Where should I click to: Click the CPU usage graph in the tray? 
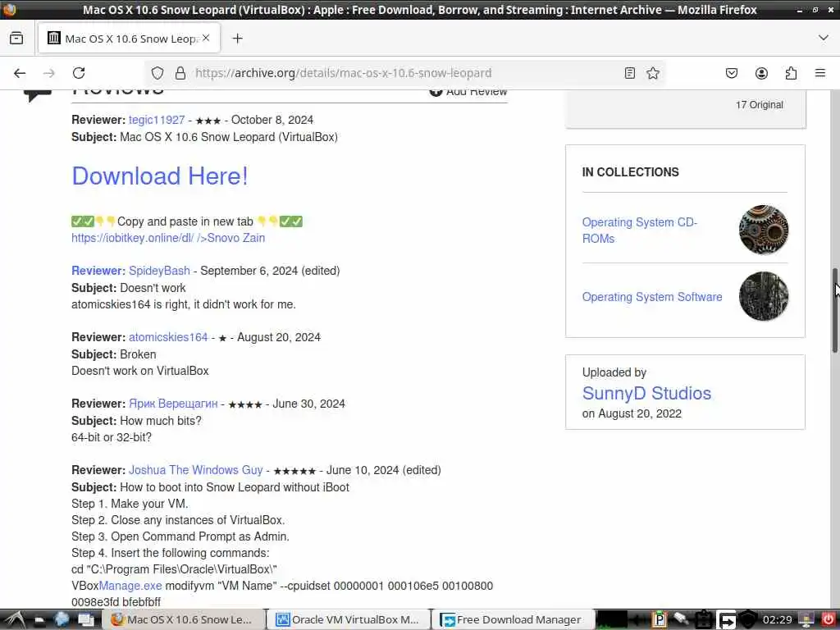[x=612, y=620]
